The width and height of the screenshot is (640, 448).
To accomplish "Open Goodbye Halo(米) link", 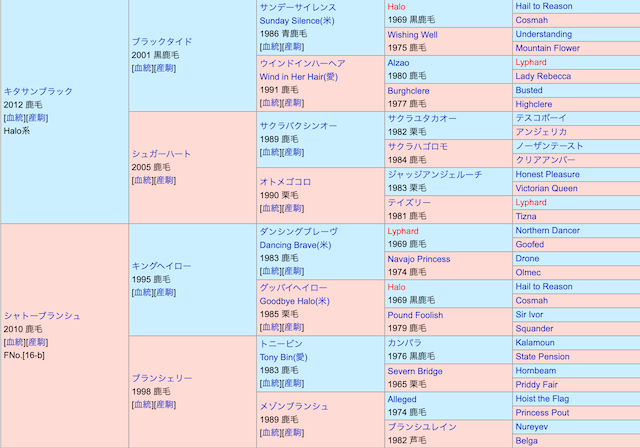I will click(x=294, y=300).
